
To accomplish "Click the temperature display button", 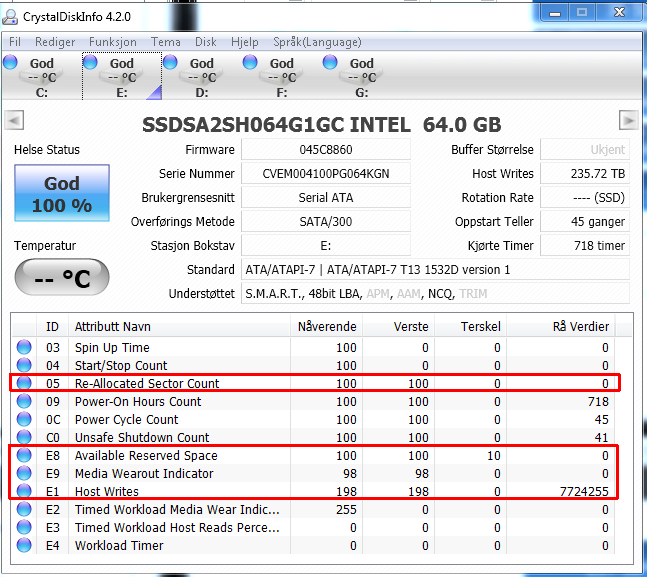I will pos(62,277).
